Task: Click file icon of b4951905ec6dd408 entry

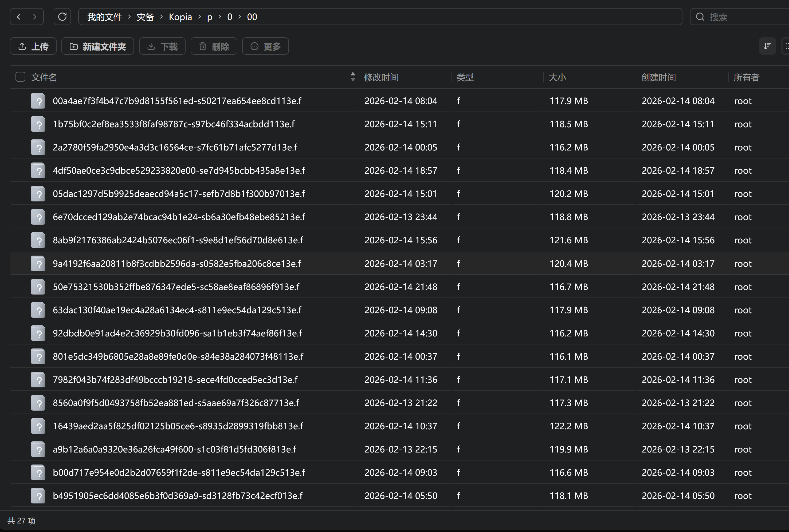Action: coord(38,496)
